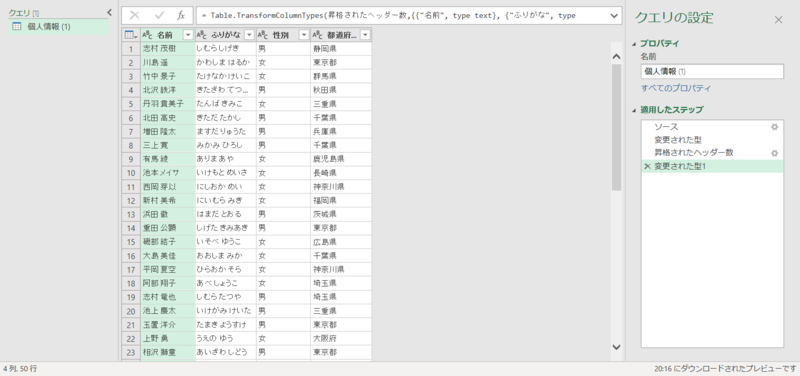Click the cell あいざわ しどう
Screen dimensions: 800x376
(x=226, y=352)
